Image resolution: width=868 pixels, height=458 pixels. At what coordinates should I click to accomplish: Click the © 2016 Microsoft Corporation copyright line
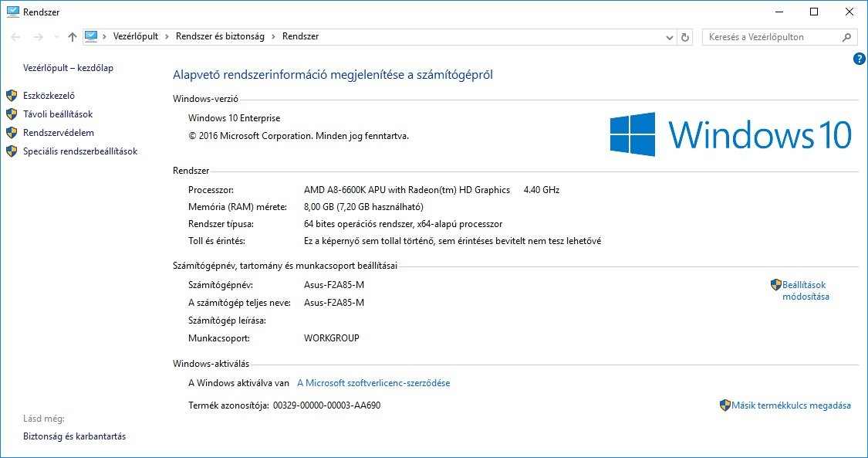[299, 136]
